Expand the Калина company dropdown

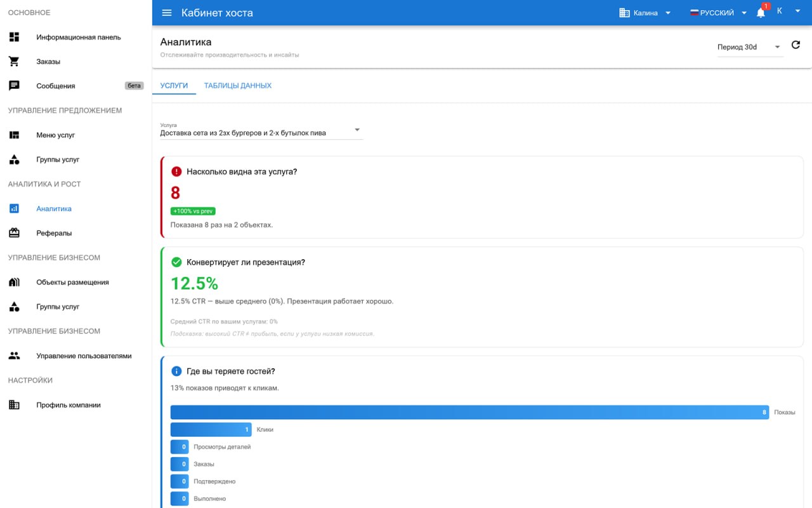point(645,13)
